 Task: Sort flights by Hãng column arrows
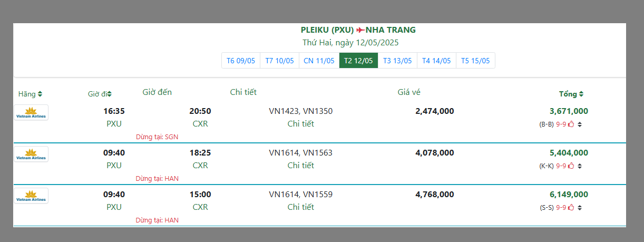point(40,94)
